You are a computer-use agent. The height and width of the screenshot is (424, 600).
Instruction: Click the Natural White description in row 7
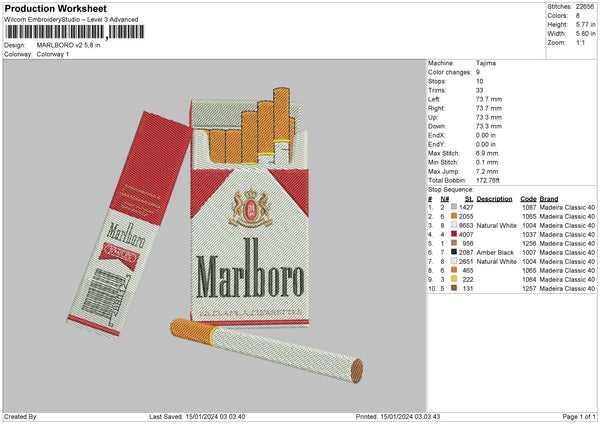click(x=496, y=262)
